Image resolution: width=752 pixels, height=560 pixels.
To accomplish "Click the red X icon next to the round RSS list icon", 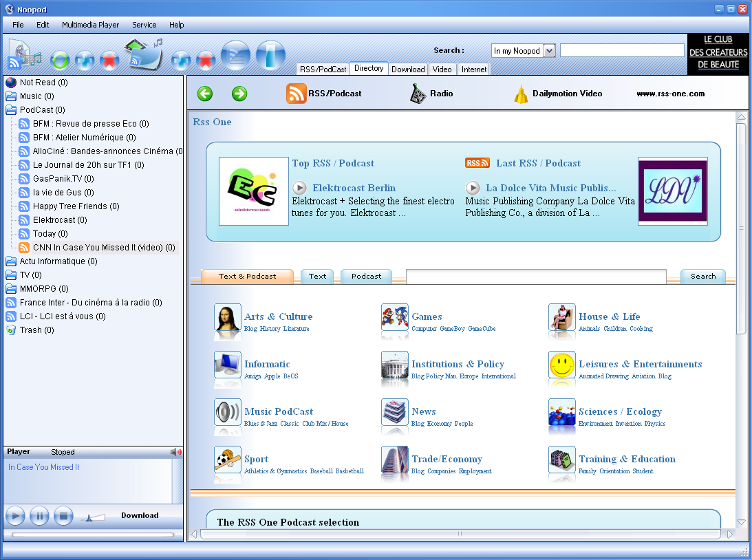I will 206,61.
